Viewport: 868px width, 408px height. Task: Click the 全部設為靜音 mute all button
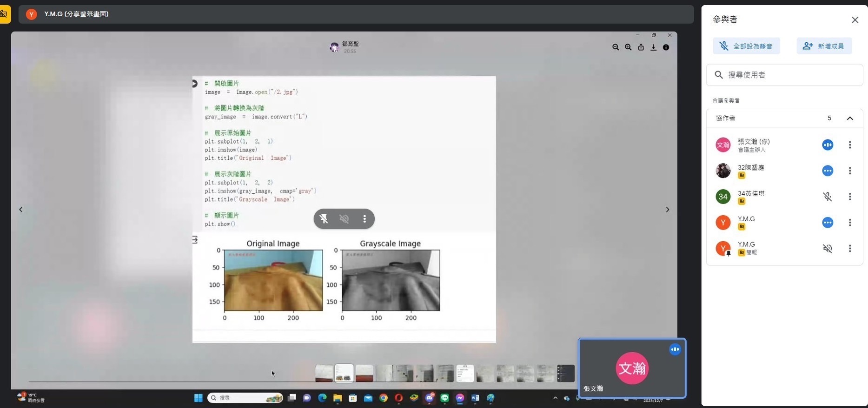point(747,46)
